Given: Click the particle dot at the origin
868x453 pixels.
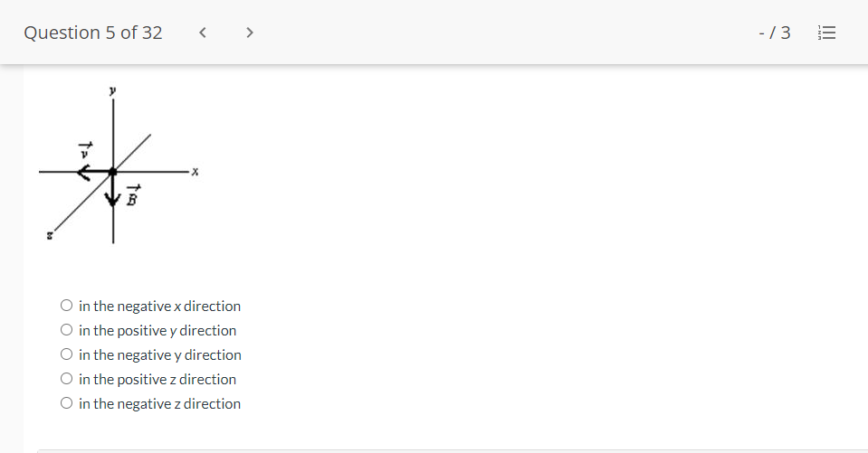Looking at the screenshot, I should coord(113,172).
